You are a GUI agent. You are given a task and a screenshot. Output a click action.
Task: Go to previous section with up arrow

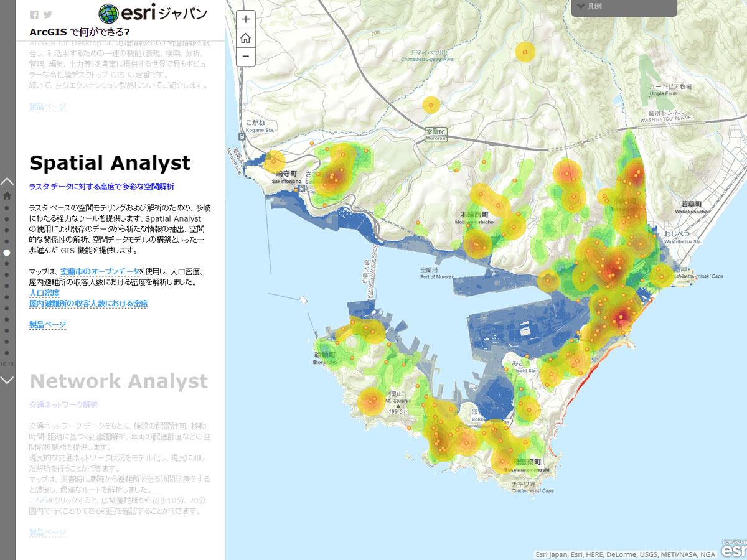tap(7, 182)
